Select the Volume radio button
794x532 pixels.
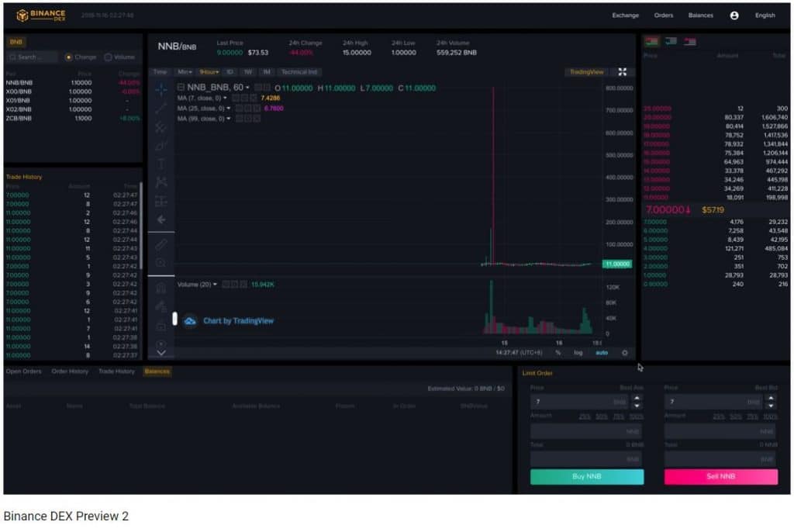pos(108,57)
